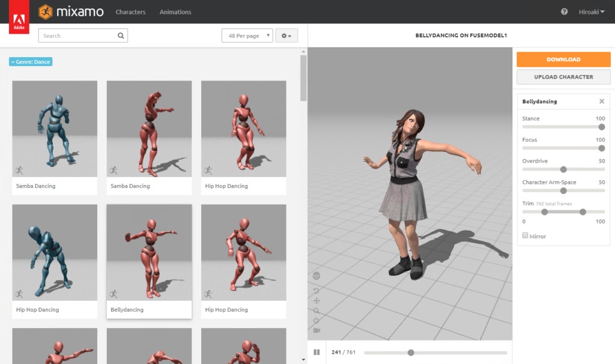Click the mixamo logo
Screen dimensions: 615x364
coord(71,12)
